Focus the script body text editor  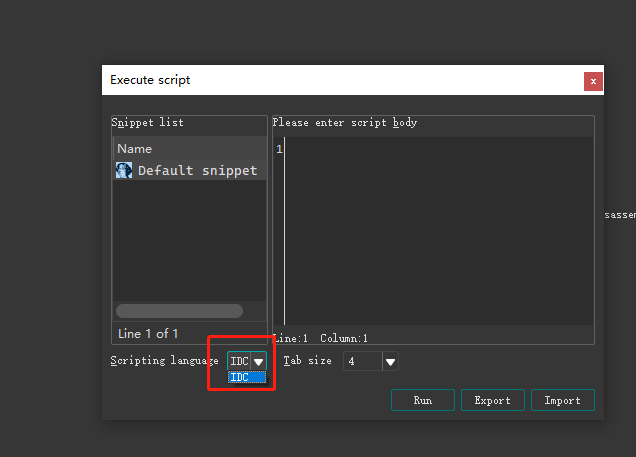point(440,230)
